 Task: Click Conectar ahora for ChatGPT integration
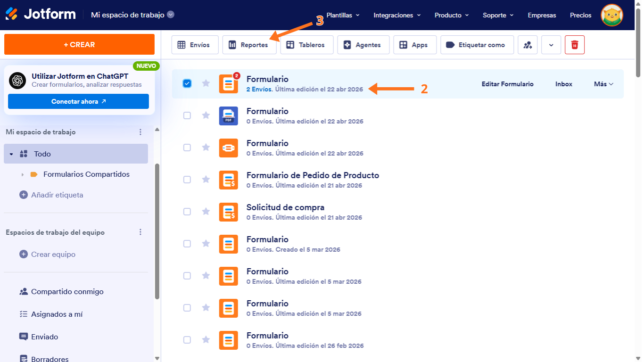coord(78,101)
